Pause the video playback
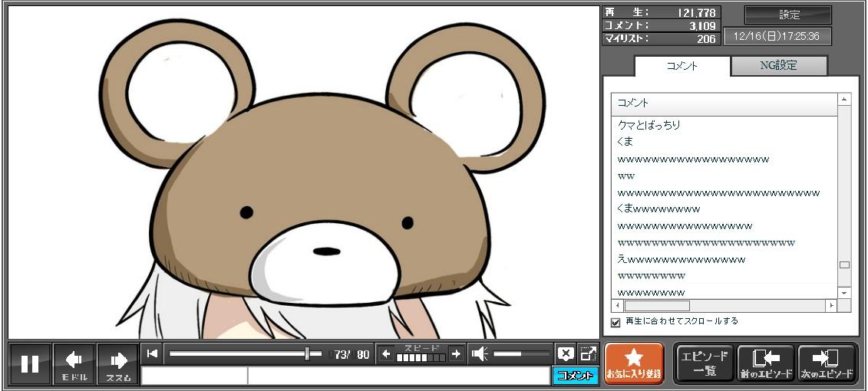Screen dimensions: 868x391 click(x=30, y=363)
